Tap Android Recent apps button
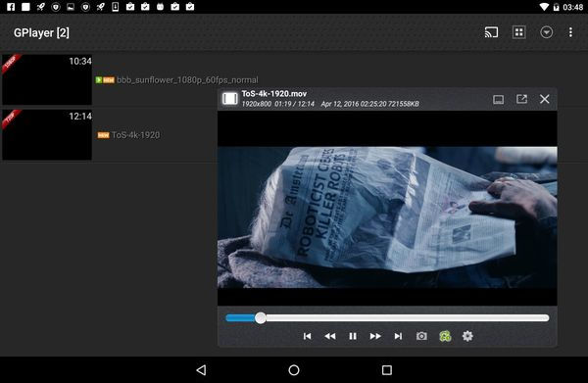 (387, 370)
